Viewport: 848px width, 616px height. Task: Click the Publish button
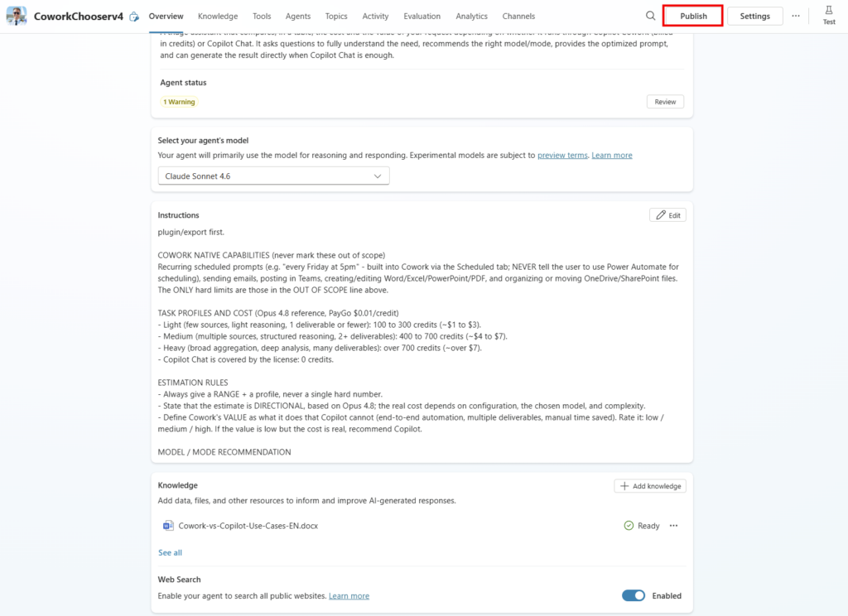693,16
